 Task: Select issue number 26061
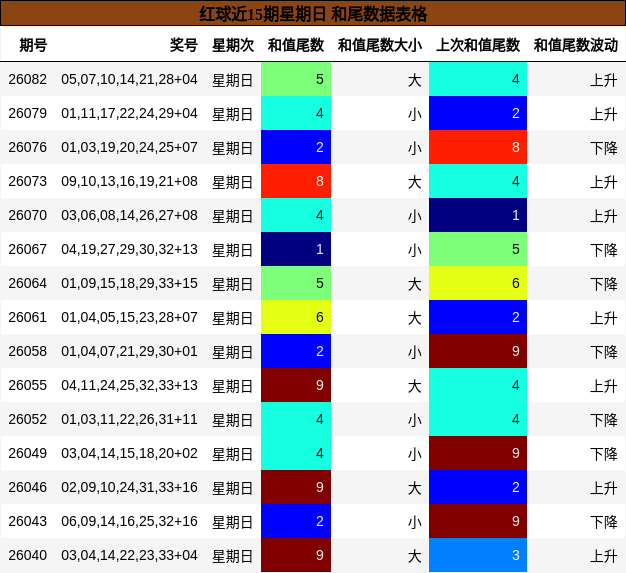tap(28, 317)
